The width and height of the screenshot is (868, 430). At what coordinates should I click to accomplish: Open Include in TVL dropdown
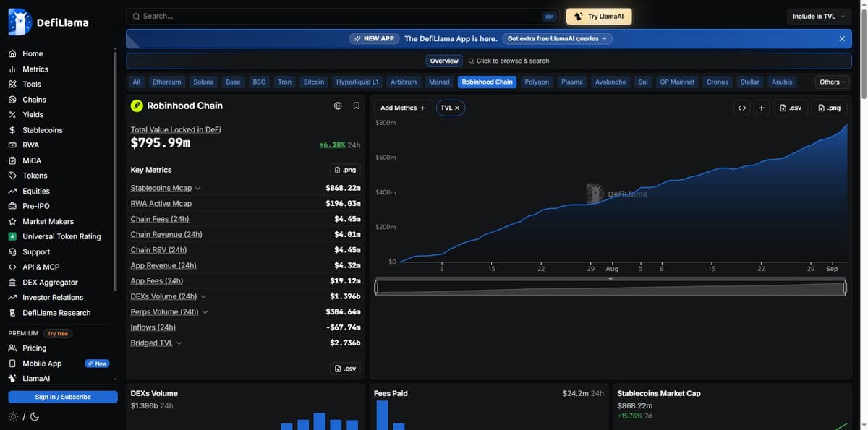(819, 16)
